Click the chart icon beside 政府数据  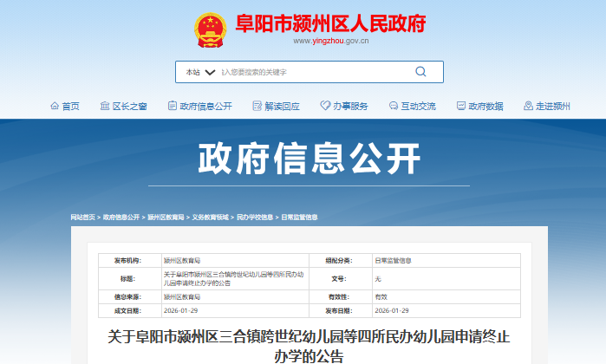(x=461, y=106)
